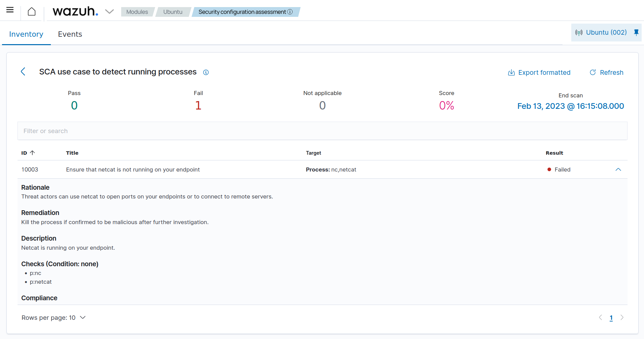Go to the home page icon
This screenshot has width=644, height=339.
coord(32,12)
